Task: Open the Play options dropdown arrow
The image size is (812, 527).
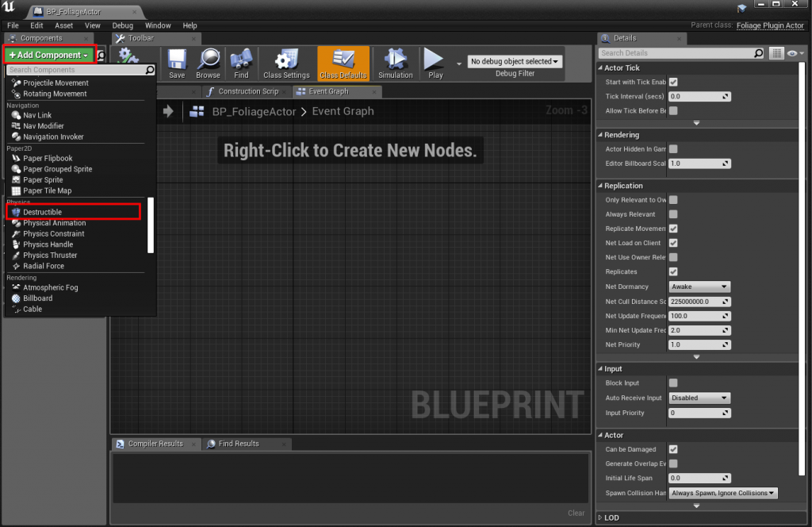Action: pos(459,63)
